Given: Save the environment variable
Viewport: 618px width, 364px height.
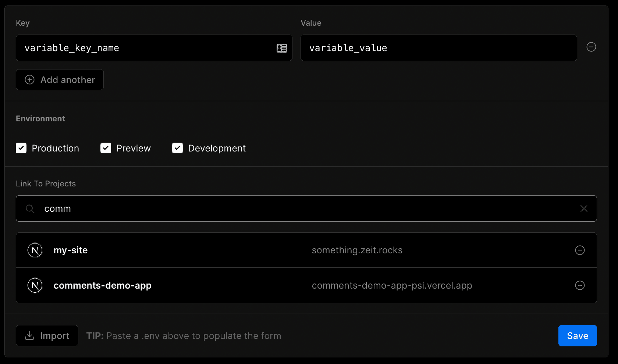Looking at the screenshot, I should [x=577, y=336].
